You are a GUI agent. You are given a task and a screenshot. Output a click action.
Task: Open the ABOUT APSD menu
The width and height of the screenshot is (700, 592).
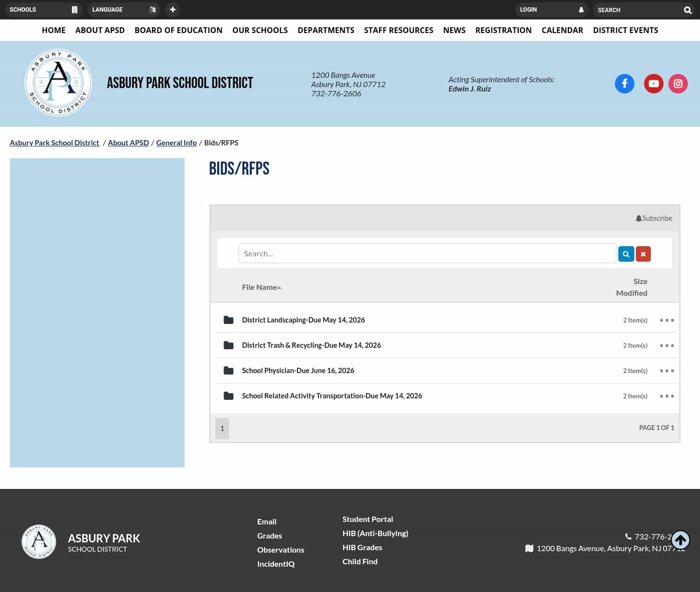point(100,30)
